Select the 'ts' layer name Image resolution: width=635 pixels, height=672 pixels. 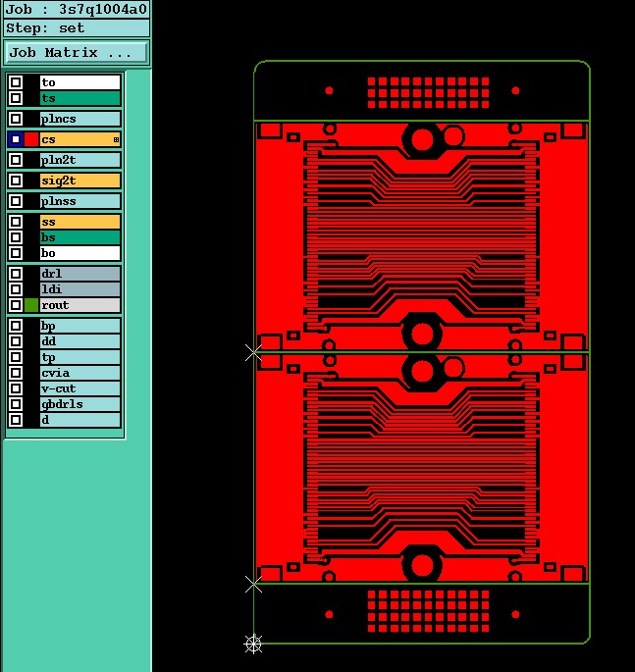(x=80, y=98)
